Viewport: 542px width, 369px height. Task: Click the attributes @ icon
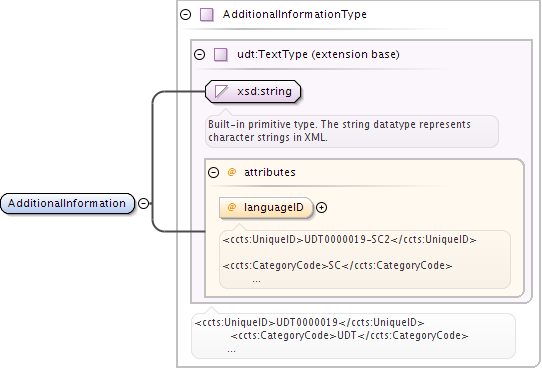[x=232, y=172]
